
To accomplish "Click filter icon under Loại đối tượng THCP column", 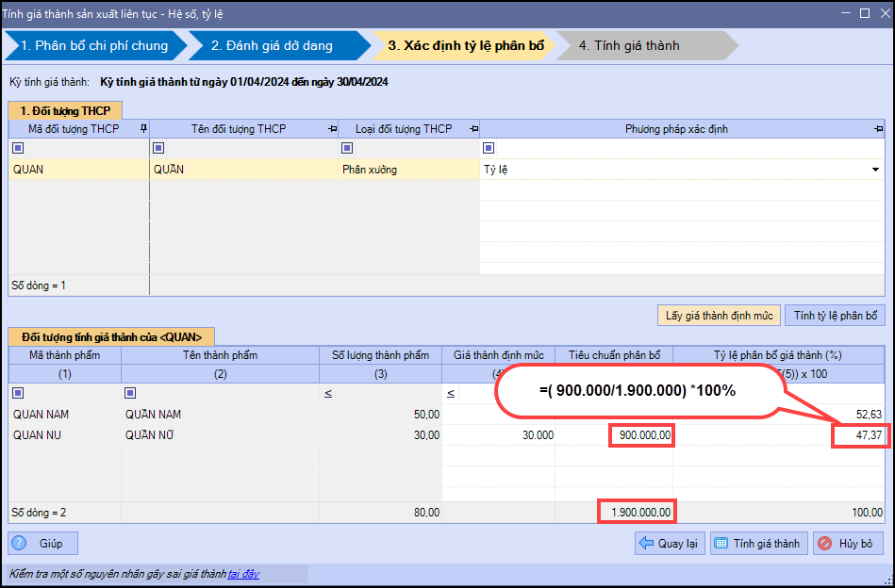I will 347,148.
